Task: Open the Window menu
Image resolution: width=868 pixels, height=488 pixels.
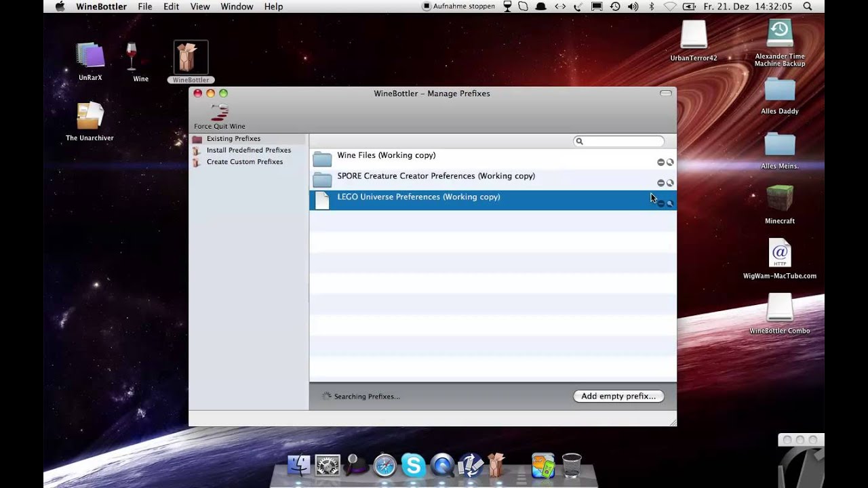Action: (237, 6)
